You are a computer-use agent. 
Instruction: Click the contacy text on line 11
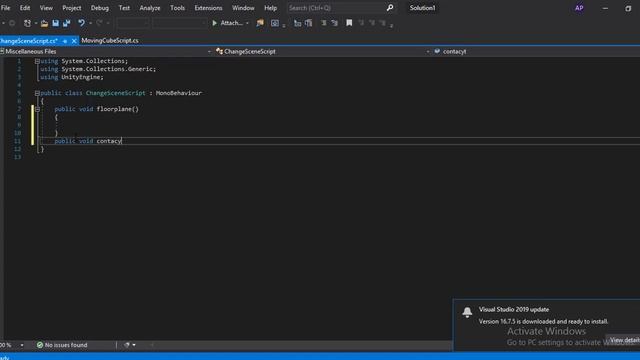pyautogui.click(x=109, y=141)
